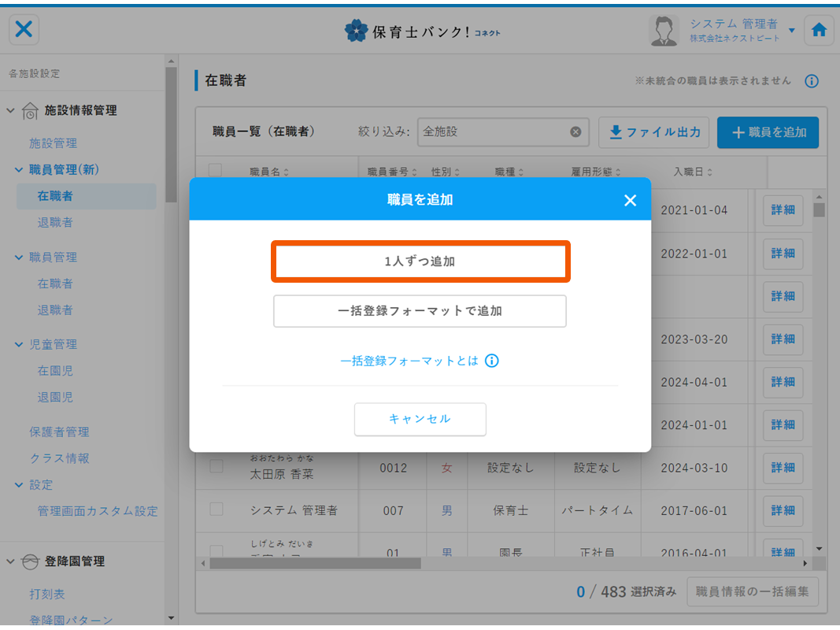The image size is (840, 630).
Task: Open the home icon button
Action: [x=819, y=30]
